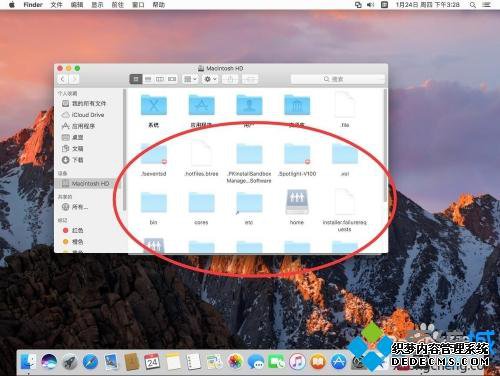Click the Share toolbar button

tap(230, 79)
